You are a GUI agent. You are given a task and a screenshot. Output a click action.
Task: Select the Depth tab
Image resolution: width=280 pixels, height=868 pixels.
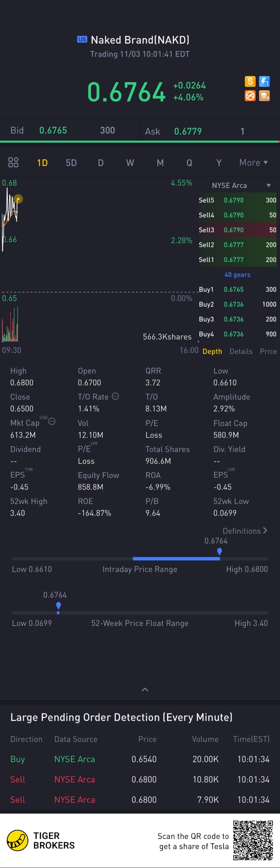212,352
